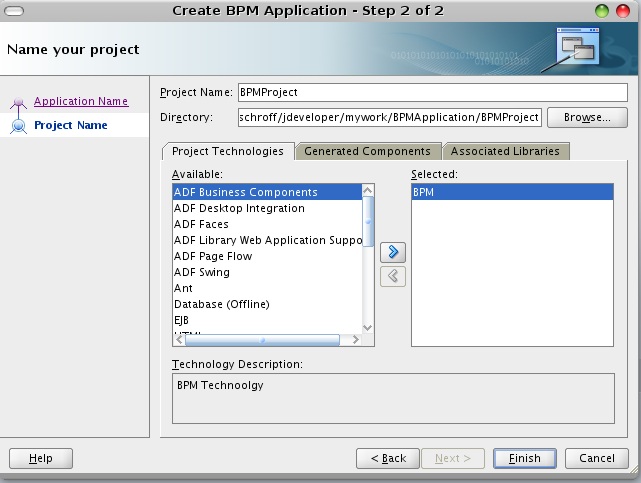
Task: Click the disabled Next button
Action: (453, 458)
